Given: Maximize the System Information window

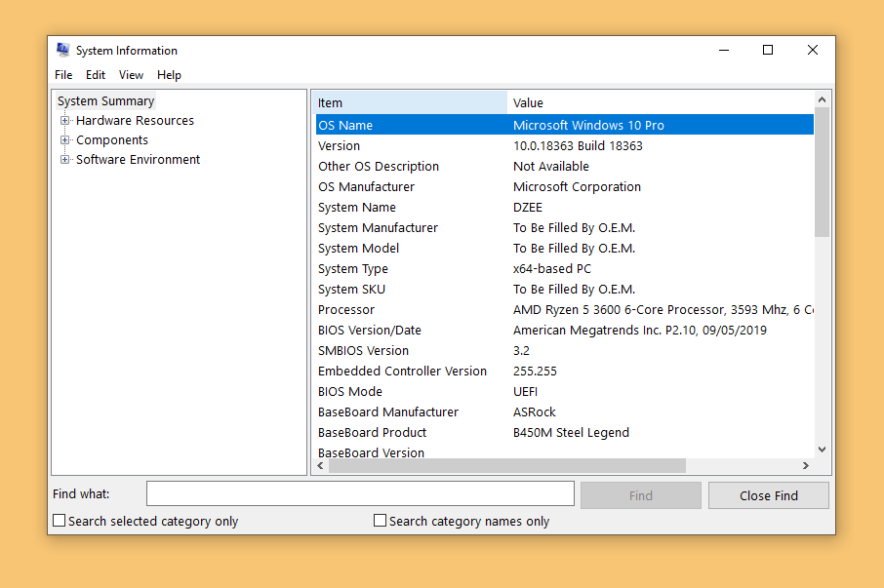Looking at the screenshot, I should point(768,50).
